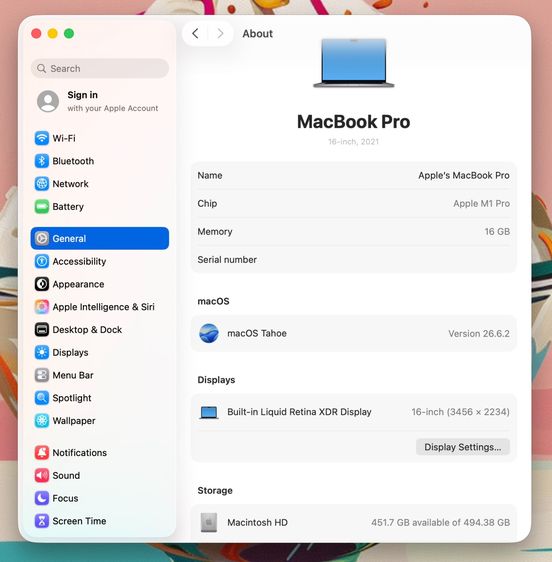Viewport: 552px width, 562px height.
Task: Click the macOS Tahoe logo icon
Action: coord(209,333)
